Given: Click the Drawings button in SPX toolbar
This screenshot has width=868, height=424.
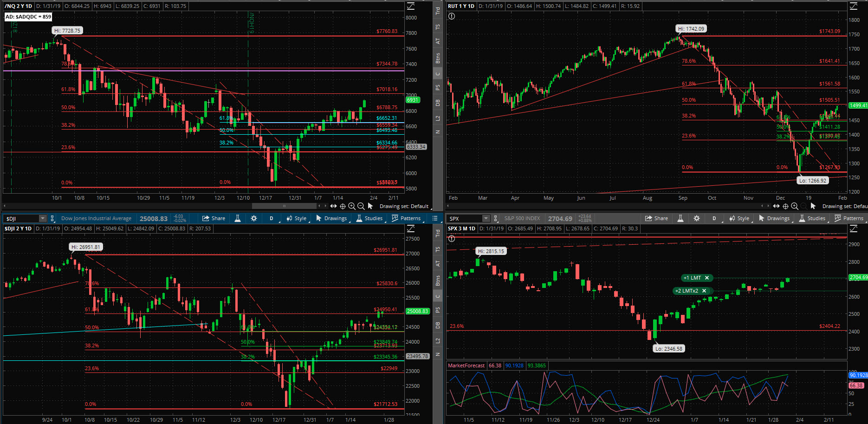Looking at the screenshot, I should click(x=774, y=218).
